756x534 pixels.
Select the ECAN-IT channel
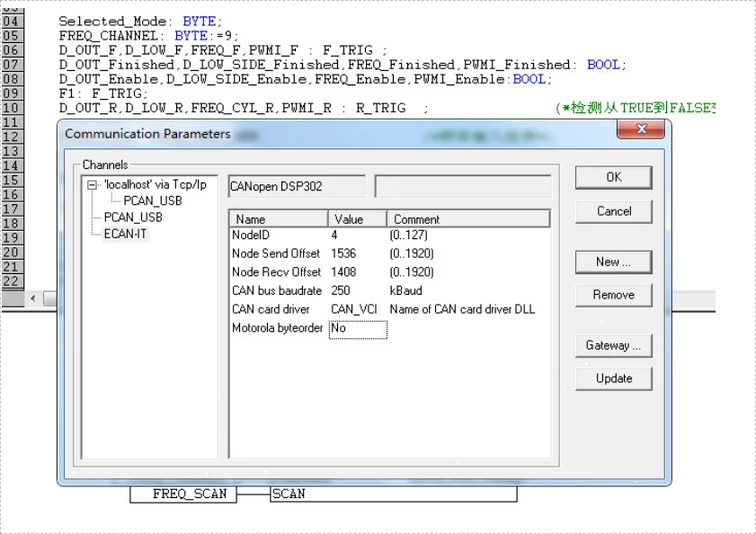(128, 234)
